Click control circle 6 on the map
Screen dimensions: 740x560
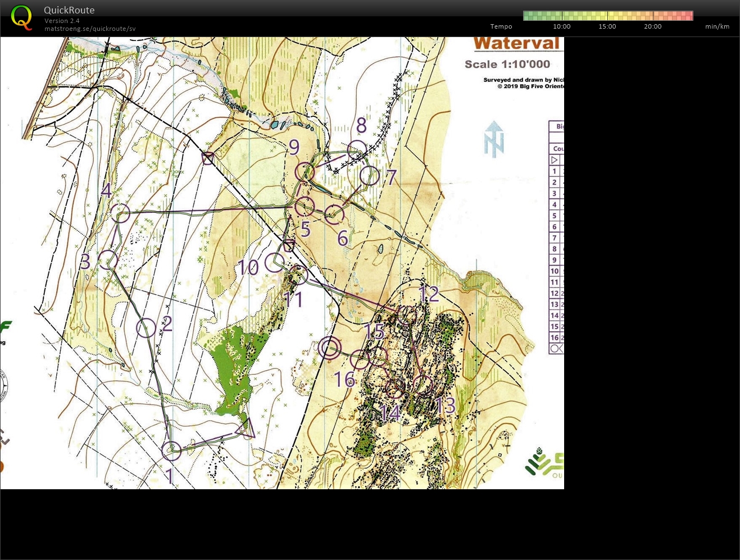click(334, 214)
